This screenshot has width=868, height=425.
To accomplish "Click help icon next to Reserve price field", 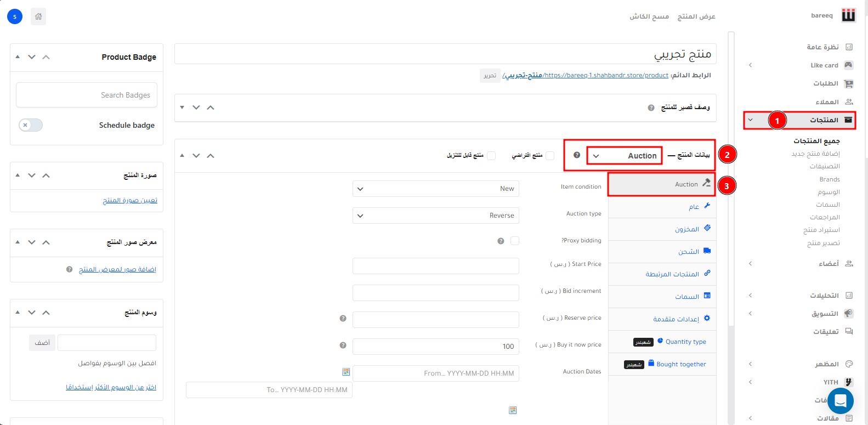I will tap(343, 318).
